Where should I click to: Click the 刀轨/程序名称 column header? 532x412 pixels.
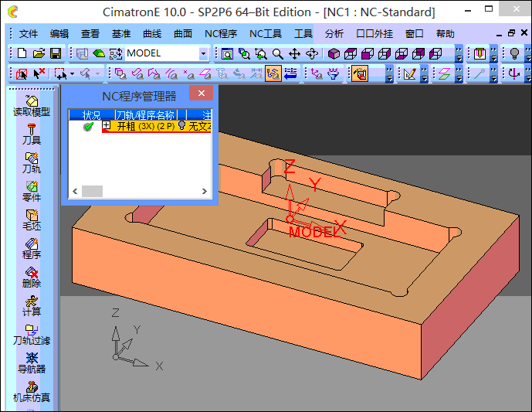[146, 115]
